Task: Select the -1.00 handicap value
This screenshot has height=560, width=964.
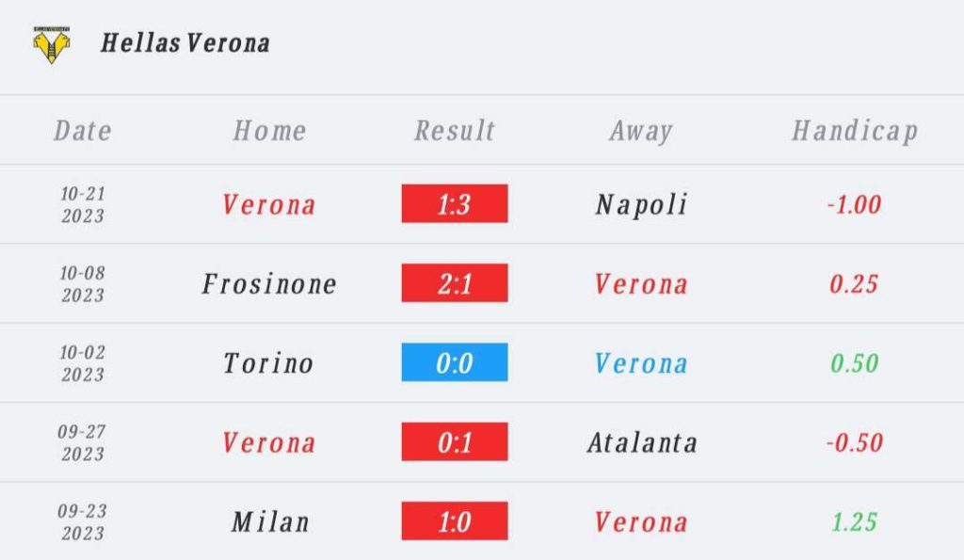Action: 855,204
